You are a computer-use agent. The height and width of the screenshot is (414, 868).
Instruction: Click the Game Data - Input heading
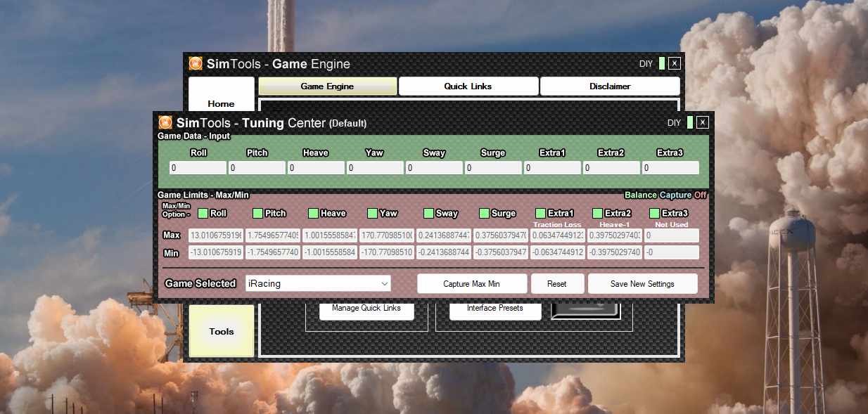click(193, 136)
